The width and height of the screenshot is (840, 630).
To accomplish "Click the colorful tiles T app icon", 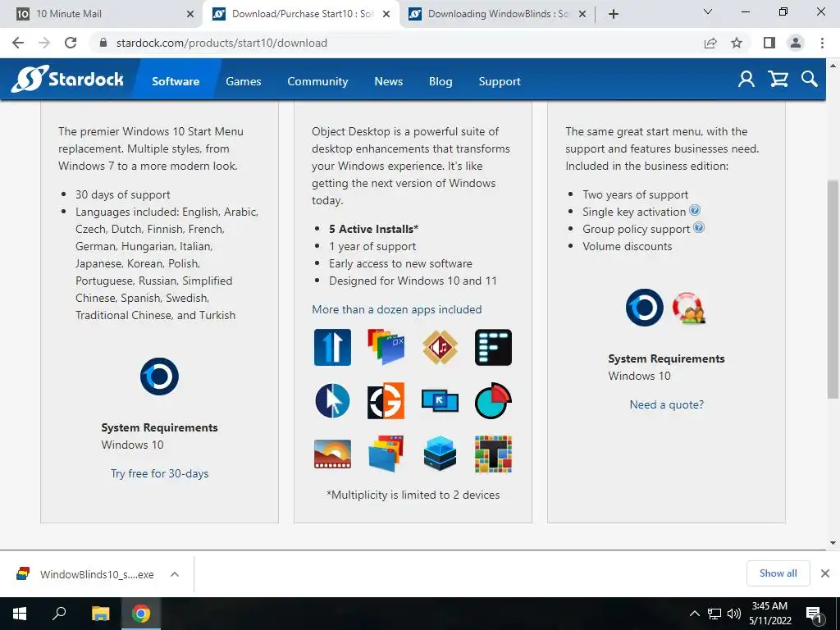I will 493,454.
